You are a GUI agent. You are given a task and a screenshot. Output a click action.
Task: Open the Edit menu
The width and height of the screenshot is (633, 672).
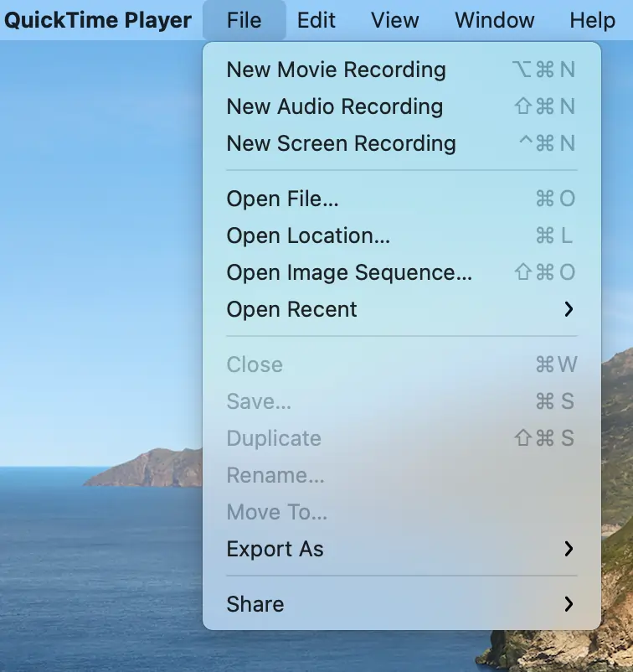(316, 20)
